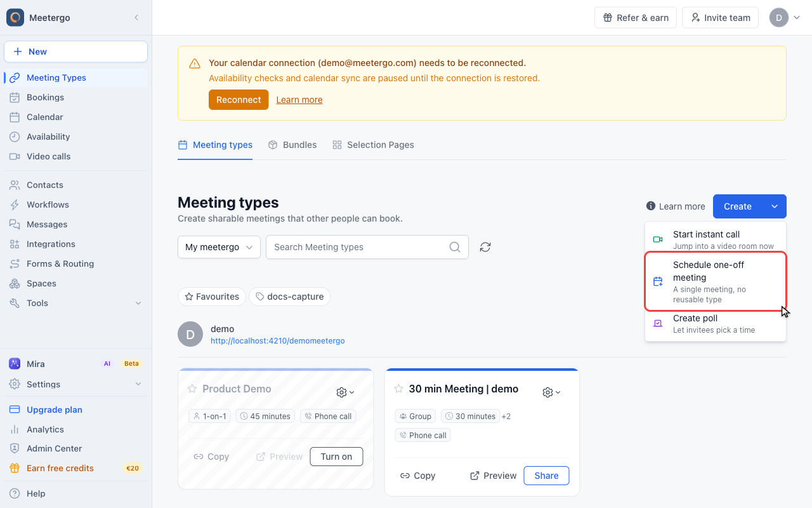Toggle the docs-capture tag filter
The image size is (812, 508).
pyautogui.click(x=290, y=297)
